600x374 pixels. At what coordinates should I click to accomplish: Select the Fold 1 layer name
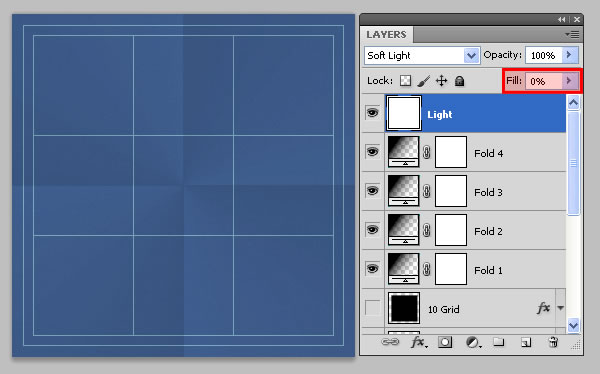click(489, 271)
